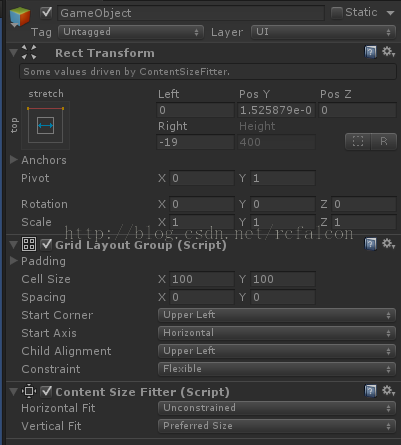The image size is (401, 445).
Task: Click the Rotation label
Action: (x=44, y=204)
